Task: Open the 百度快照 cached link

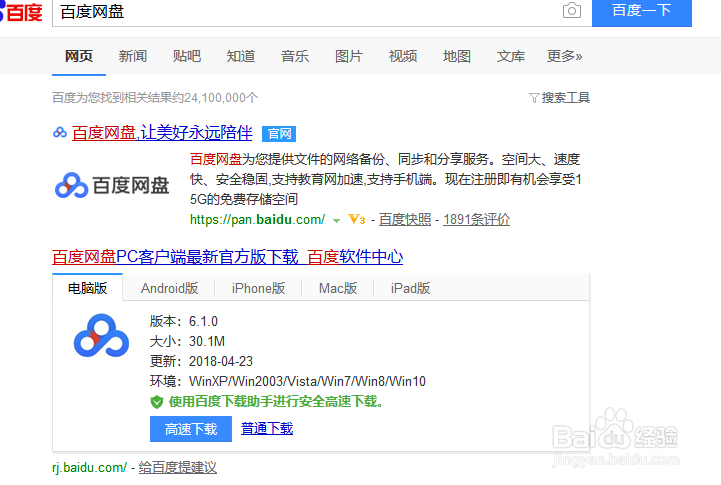Action: tap(405, 219)
